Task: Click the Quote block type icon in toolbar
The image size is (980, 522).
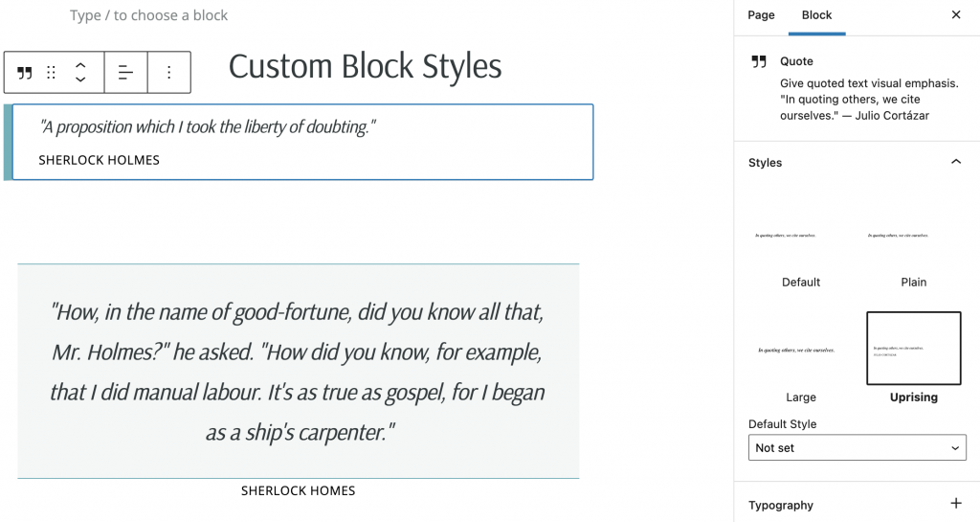Action: [x=24, y=73]
